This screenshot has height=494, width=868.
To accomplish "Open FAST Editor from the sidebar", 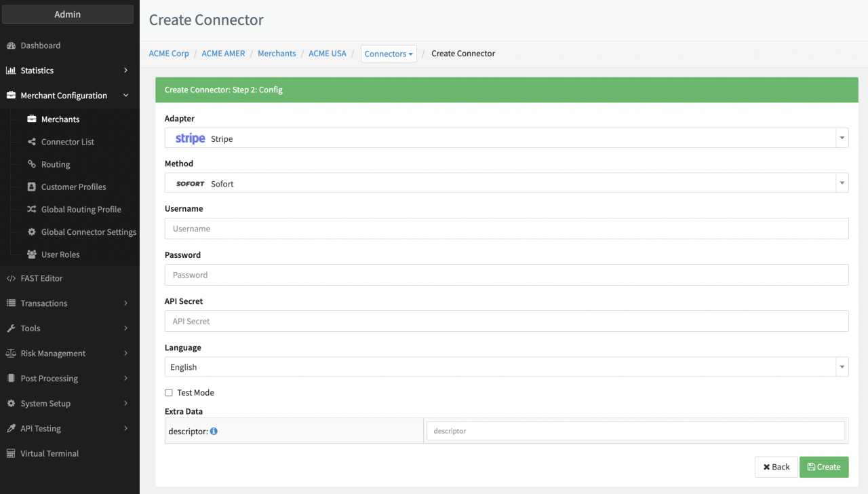I will (x=41, y=278).
